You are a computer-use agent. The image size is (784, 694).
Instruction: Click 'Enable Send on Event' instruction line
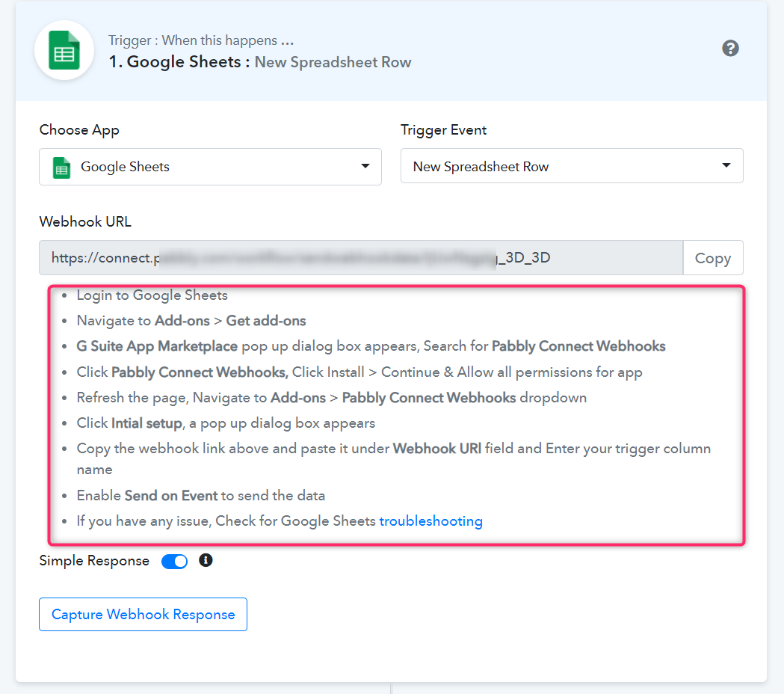[x=200, y=495]
